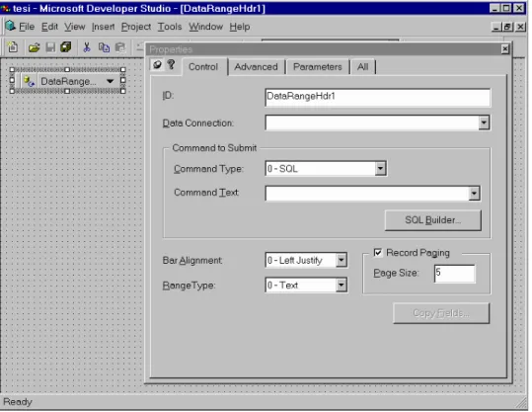
Task: Switch to the Parameters tab
Action: click(x=318, y=67)
